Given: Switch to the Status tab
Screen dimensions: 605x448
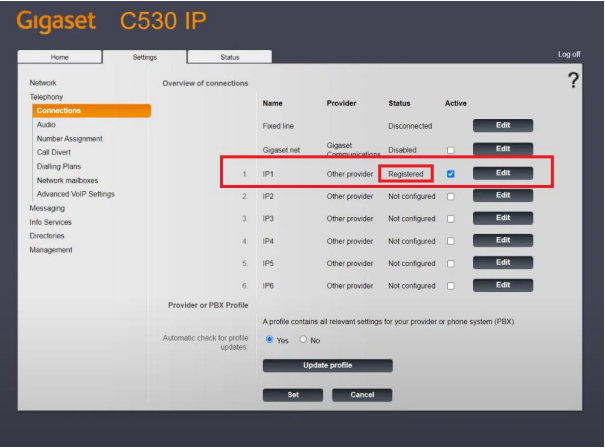Looking at the screenshot, I should (230, 57).
